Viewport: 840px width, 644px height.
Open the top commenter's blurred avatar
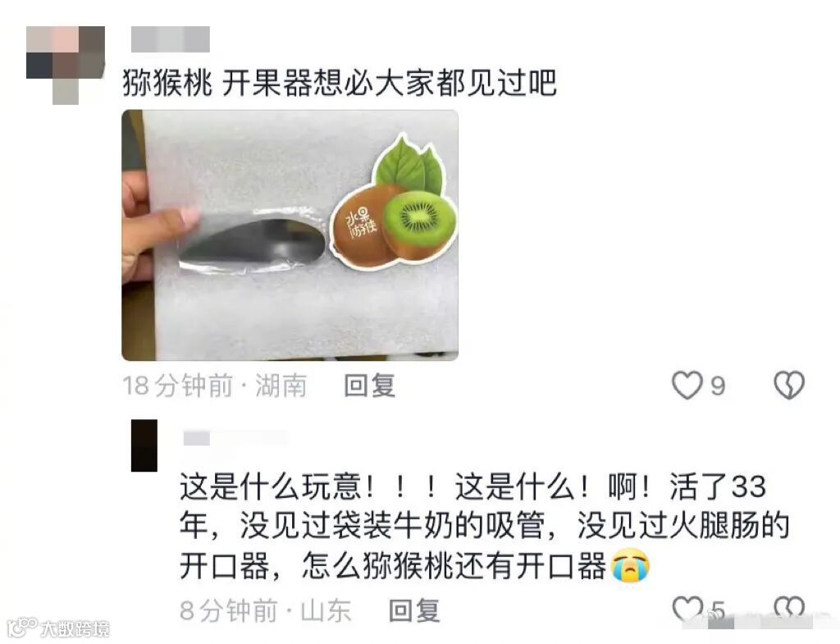click(66, 66)
